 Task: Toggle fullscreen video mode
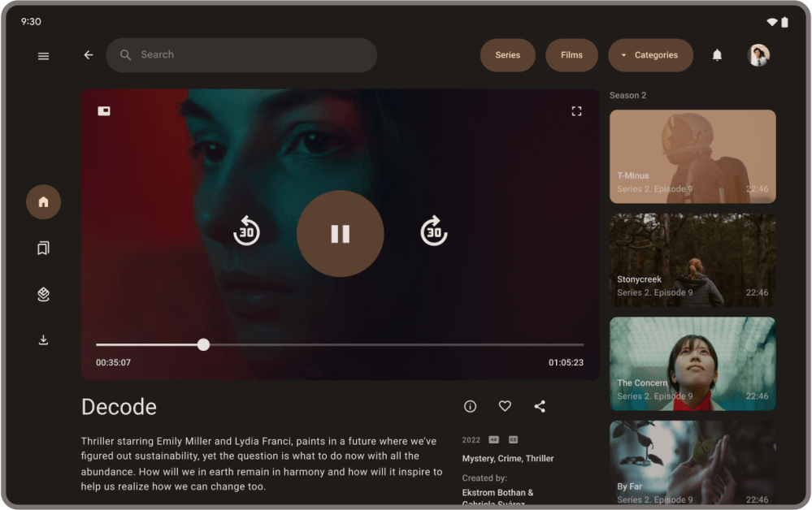point(576,111)
